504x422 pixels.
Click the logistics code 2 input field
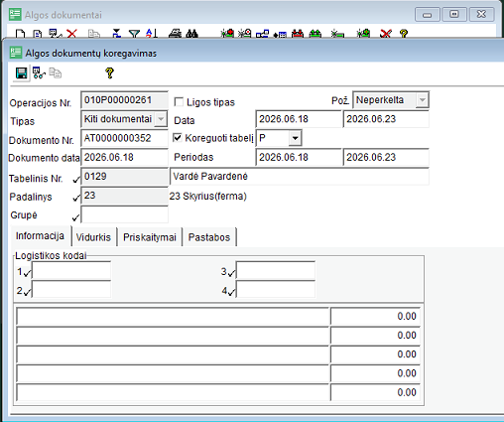point(71,289)
